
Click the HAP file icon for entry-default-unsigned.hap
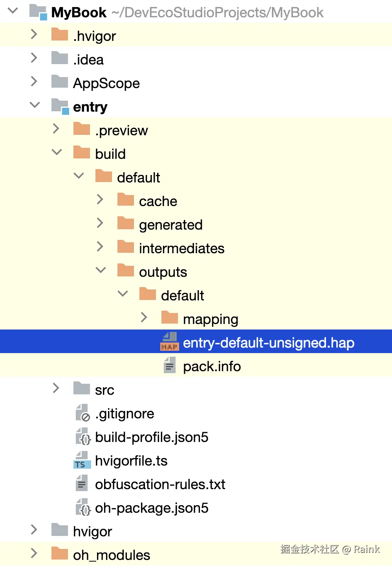pos(170,342)
